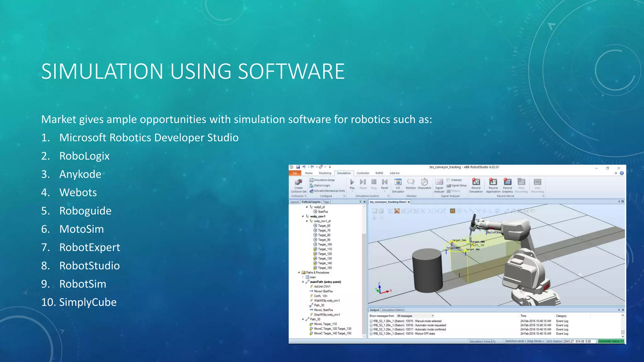
Task: Switch to the Simulation Watch tab
Action: click(x=392, y=310)
